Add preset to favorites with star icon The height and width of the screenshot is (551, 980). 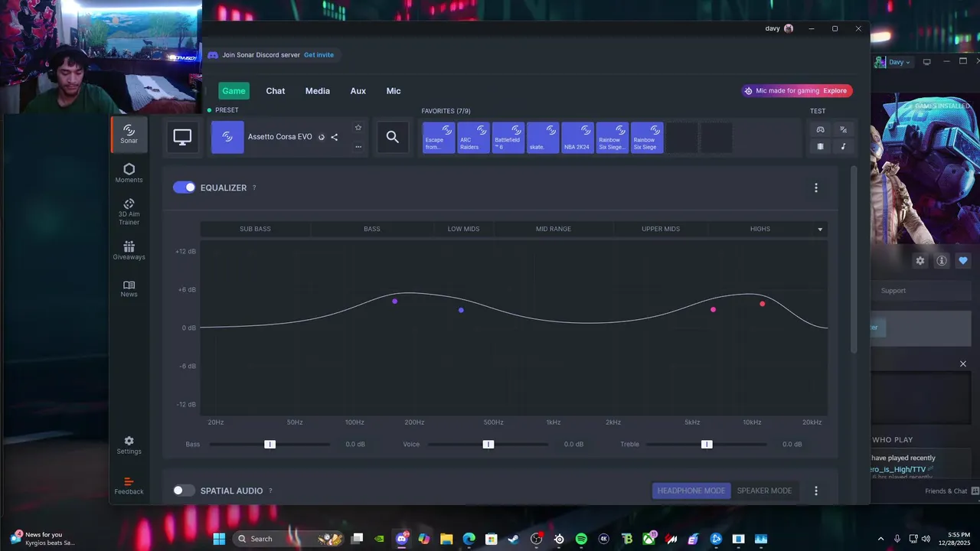(358, 127)
